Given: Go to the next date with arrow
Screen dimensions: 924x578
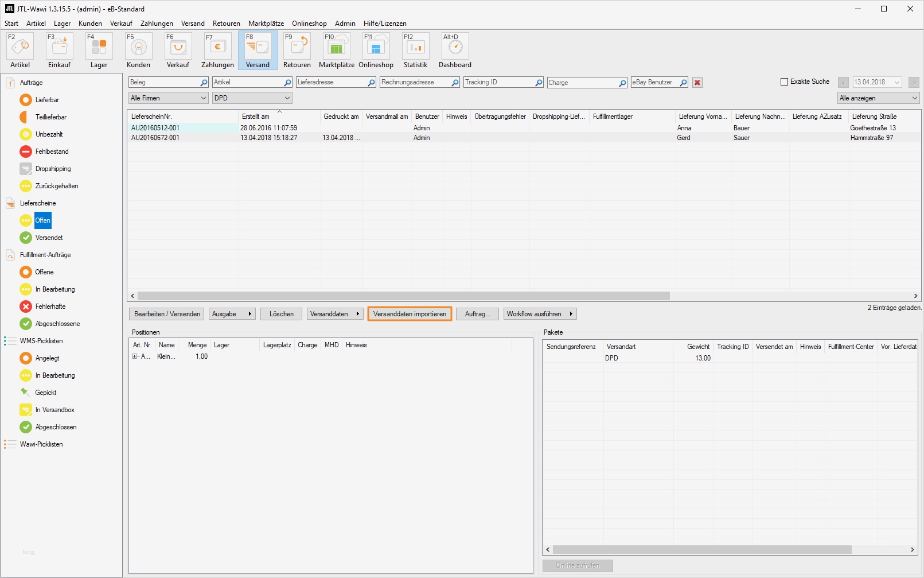Looking at the screenshot, I should [914, 83].
